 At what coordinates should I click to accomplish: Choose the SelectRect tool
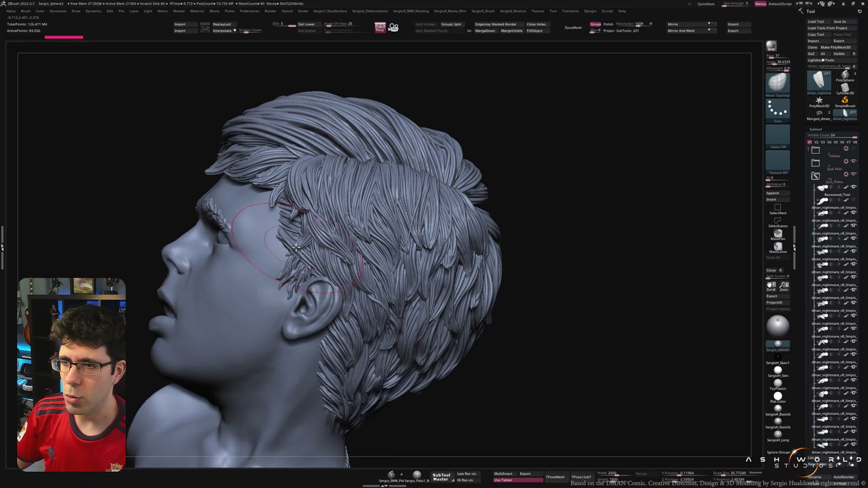[x=778, y=208]
